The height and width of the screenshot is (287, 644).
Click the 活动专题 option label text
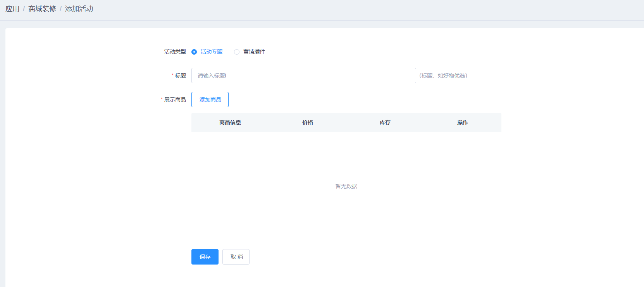coord(212,52)
